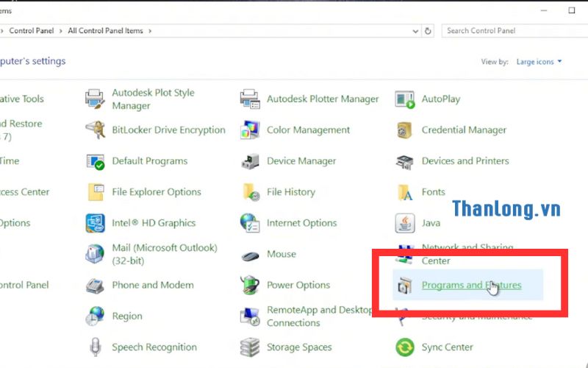Refresh the Control Panel address bar

click(x=428, y=31)
